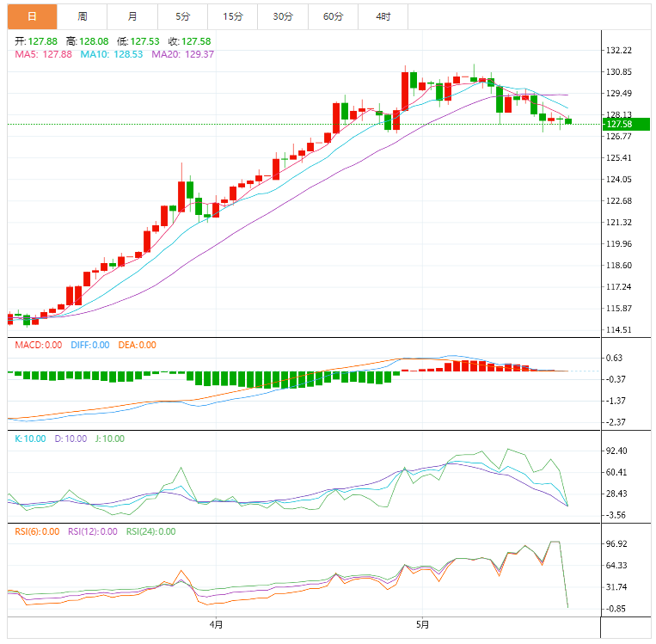
Task: Click the MA5: 127.88 legend label
Action: pos(43,54)
